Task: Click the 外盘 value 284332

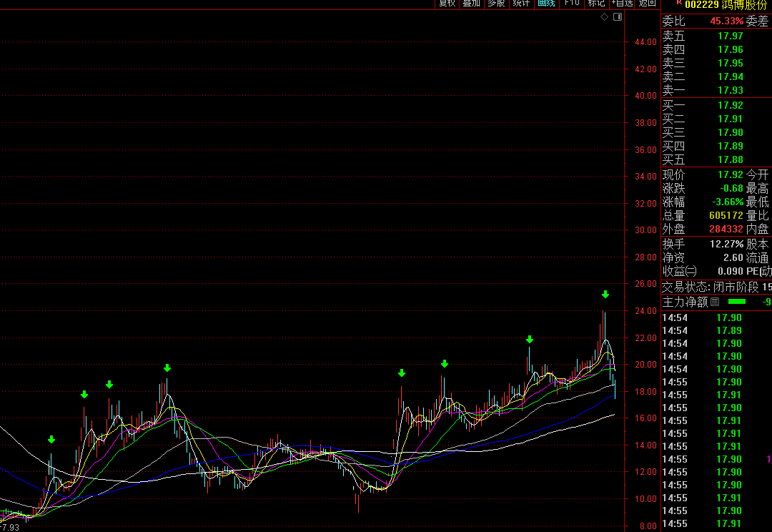Action: pos(726,229)
